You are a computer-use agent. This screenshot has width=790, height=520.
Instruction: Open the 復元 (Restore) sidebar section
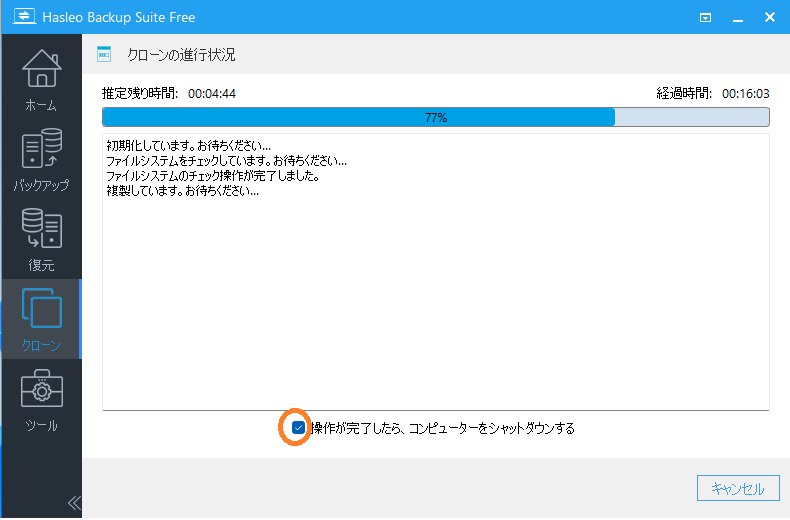[41, 240]
